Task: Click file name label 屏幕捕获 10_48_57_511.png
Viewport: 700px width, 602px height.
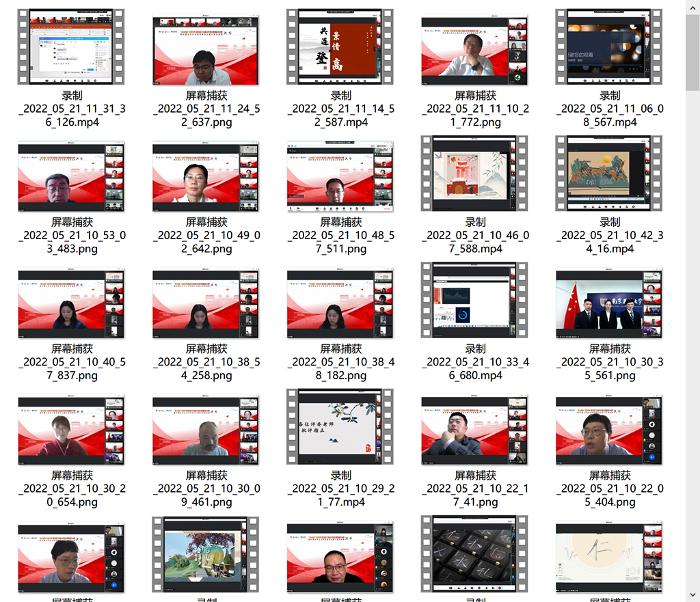Action: point(340,236)
